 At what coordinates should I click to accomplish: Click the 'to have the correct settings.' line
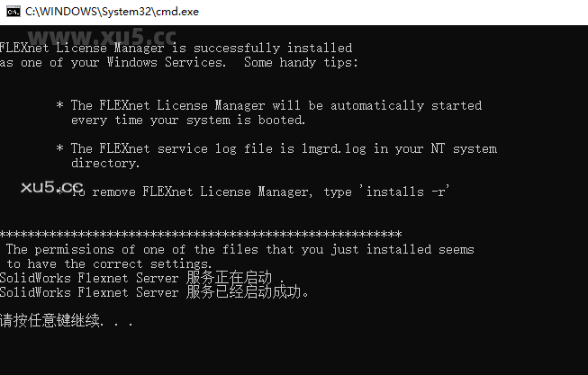click(x=109, y=263)
